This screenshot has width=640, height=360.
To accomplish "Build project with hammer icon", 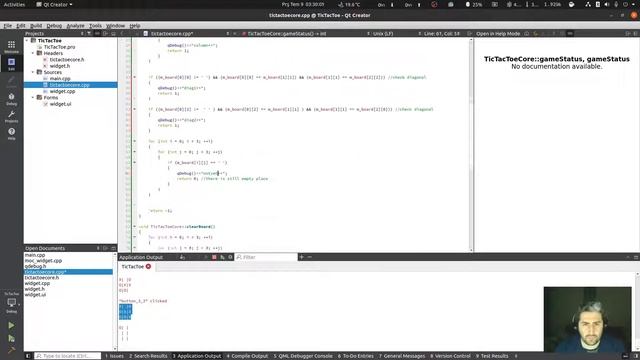I will pos(11,350).
